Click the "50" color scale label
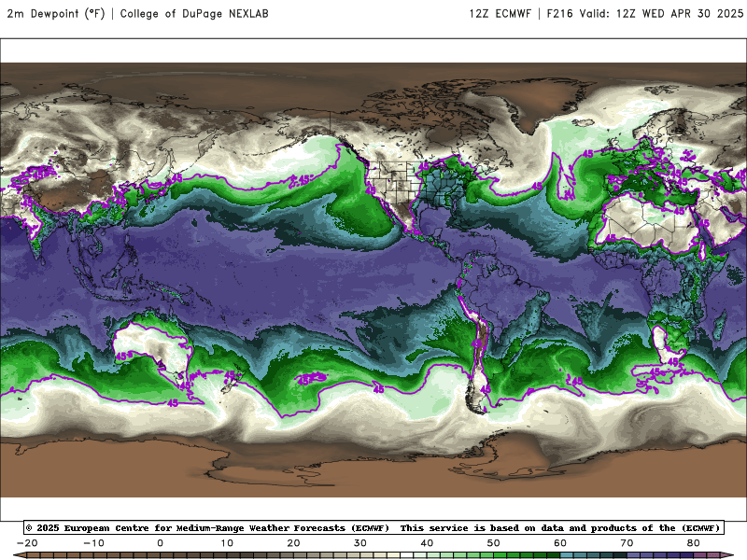Viewport: 747px width, 560px height. [494, 543]
